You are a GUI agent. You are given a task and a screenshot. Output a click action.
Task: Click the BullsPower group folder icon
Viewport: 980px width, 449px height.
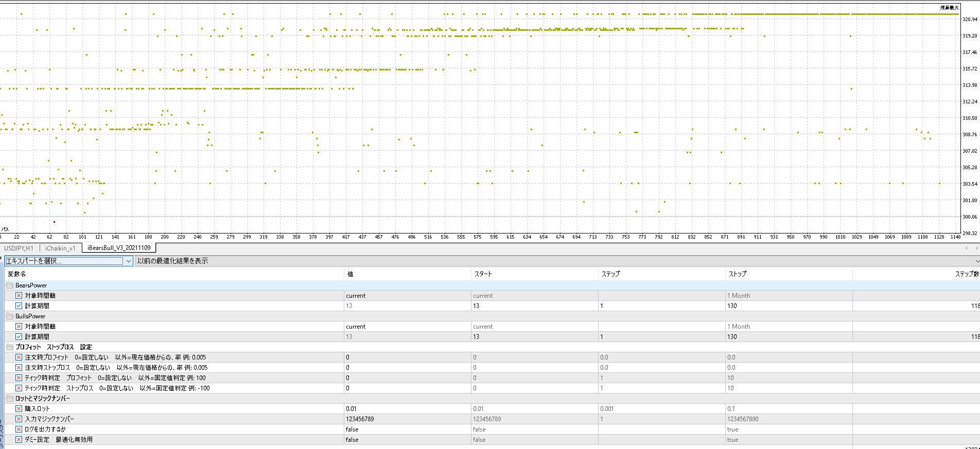9,316
